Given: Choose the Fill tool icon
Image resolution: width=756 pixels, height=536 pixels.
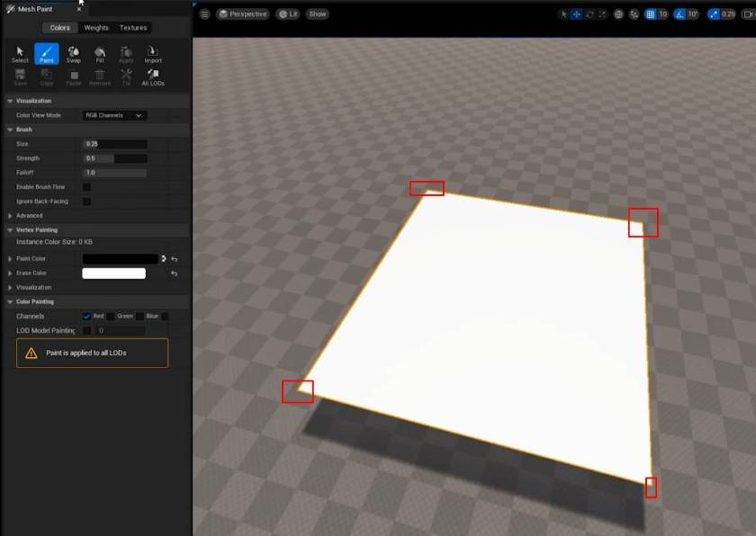Looking at the screenshot, I should [100, 54].
